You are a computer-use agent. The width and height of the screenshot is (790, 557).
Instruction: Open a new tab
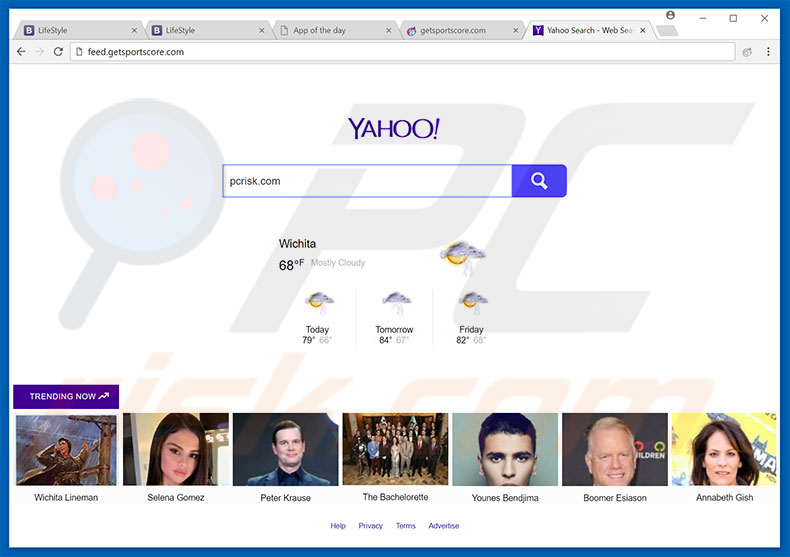[x=668, y=31]
